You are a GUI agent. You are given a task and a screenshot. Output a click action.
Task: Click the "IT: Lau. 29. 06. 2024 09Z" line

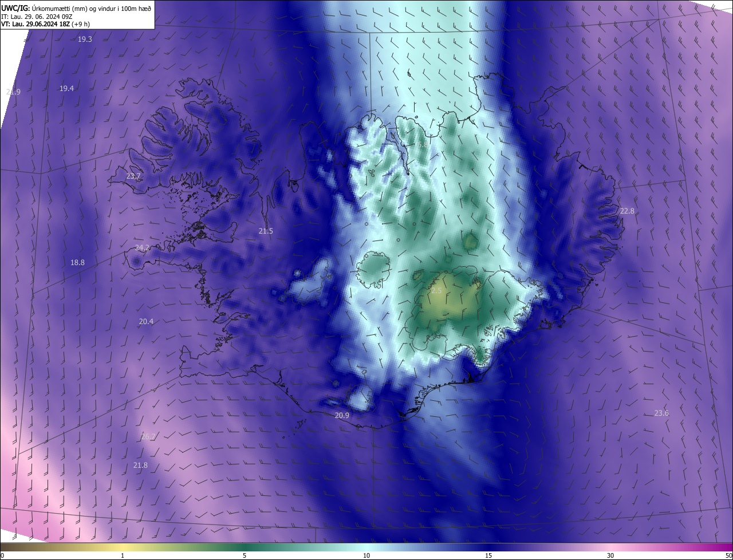pos(37,16)
